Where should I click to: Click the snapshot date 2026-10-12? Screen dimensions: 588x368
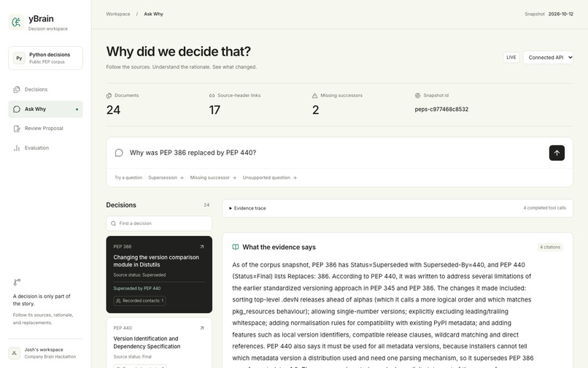click(560, 14)
